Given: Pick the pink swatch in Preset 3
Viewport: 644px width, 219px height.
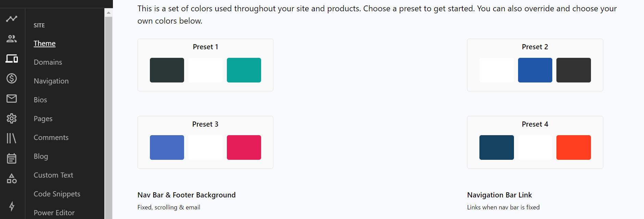Looking at the screenshot, I should (244, 147).
